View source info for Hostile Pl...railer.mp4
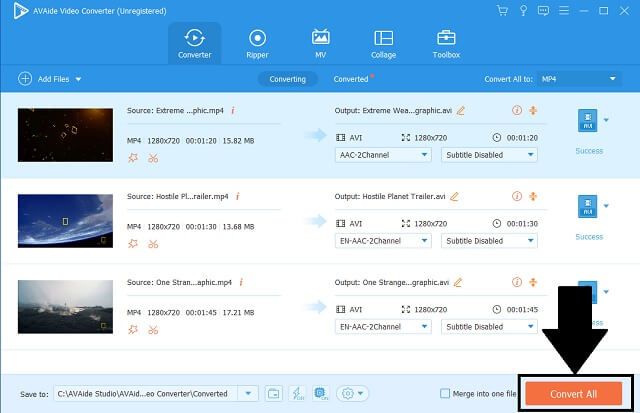The width and height of the screenshot is (640, 413). pyautogui.click(x=238, y=196)
